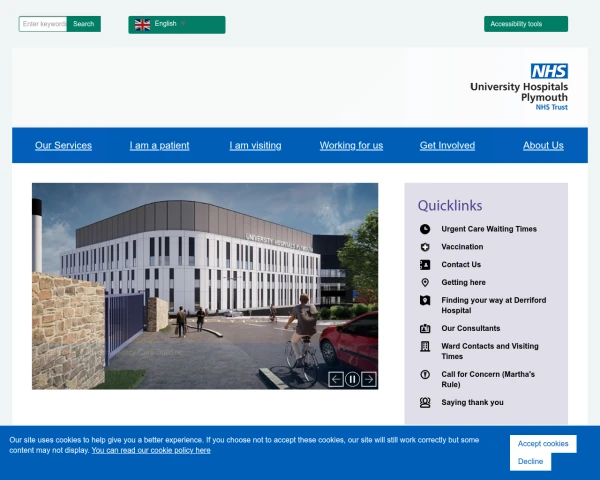Open Call for Concern (Martha's Rule) link

pos(488,379)
